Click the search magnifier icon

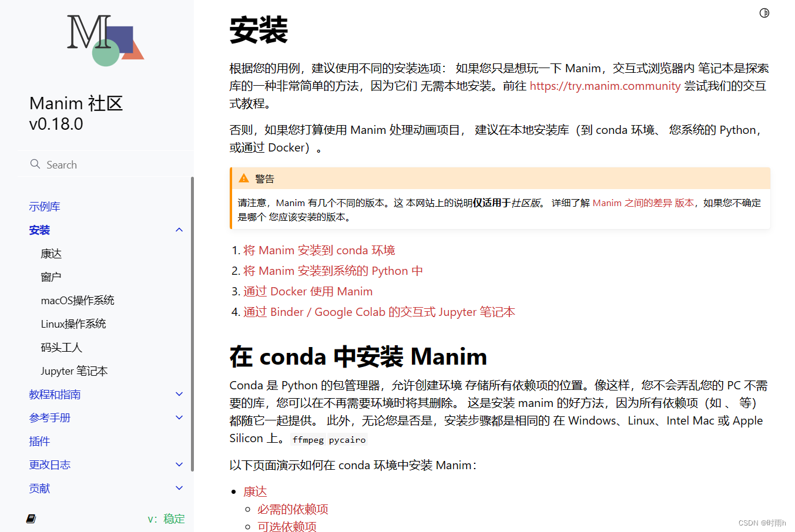(x=35, y=164)
